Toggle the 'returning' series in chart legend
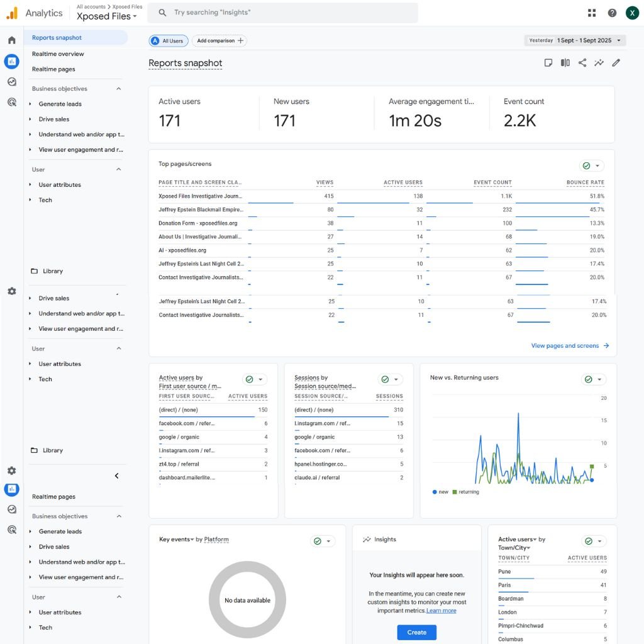Image resolution: width=644 pixels, height=644 pixels. 465,492
